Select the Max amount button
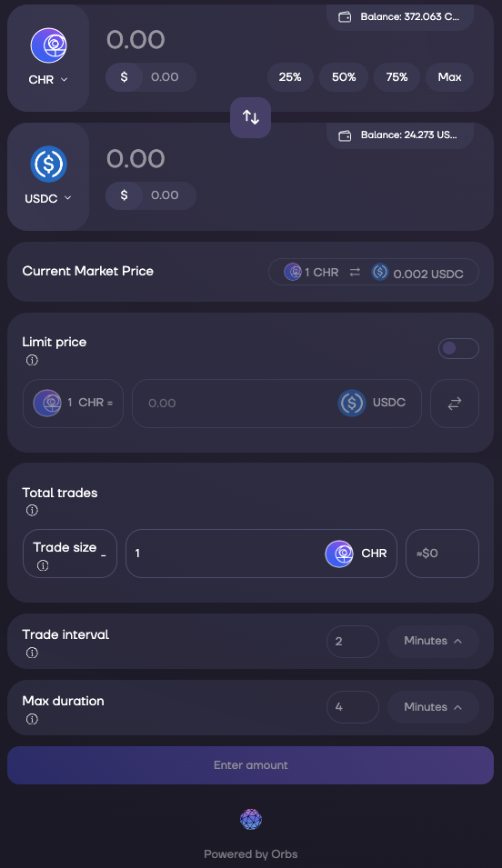The width and height of the screenshot is (502, 868). pos(449,77)
